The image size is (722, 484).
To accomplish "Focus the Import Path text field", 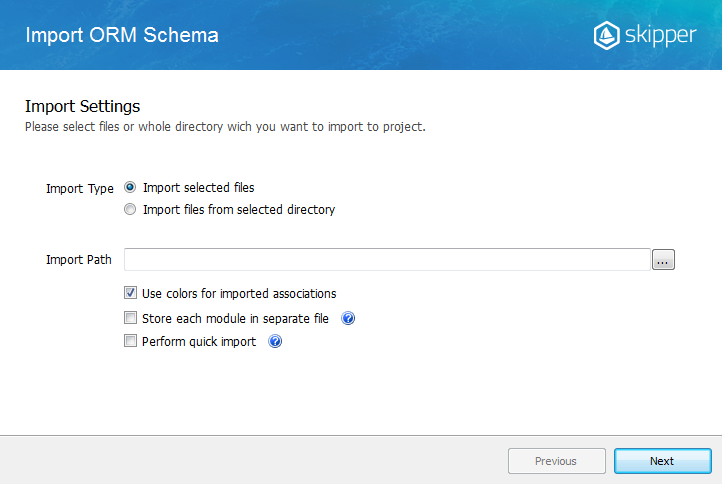I will tap(387, 260).
